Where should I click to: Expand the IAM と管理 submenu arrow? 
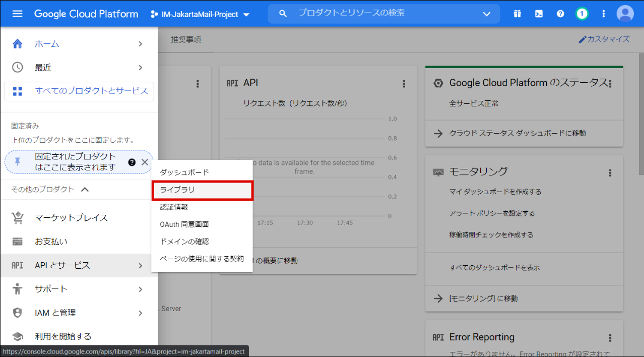[x=141, y=313]
